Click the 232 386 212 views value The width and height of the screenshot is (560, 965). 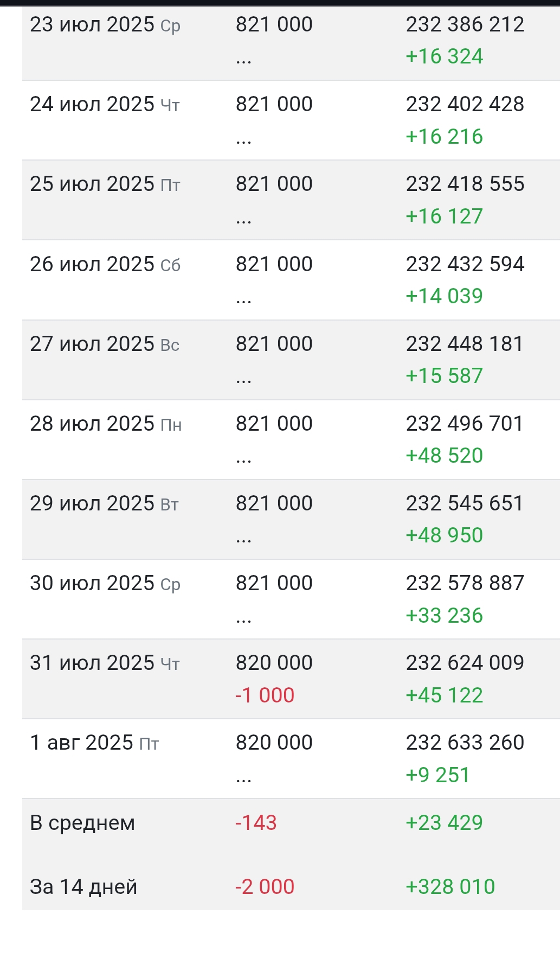(x=465, y=24)
